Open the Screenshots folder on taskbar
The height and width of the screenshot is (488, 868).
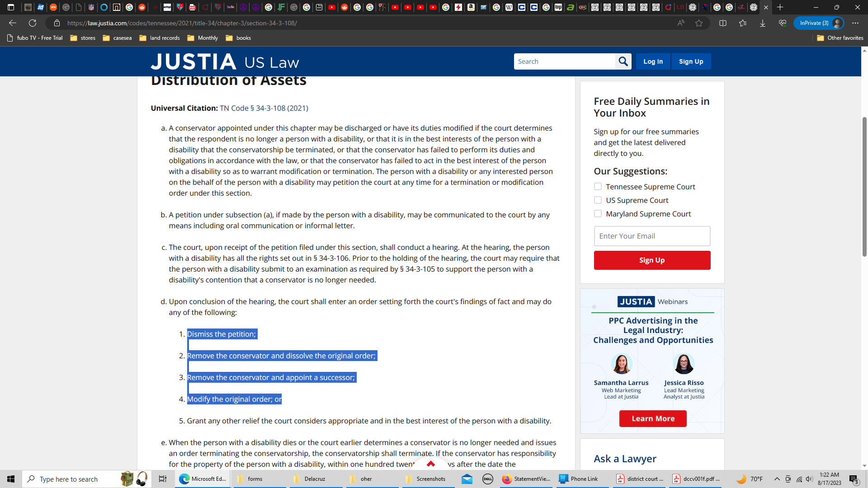click(x=428, y=479)
